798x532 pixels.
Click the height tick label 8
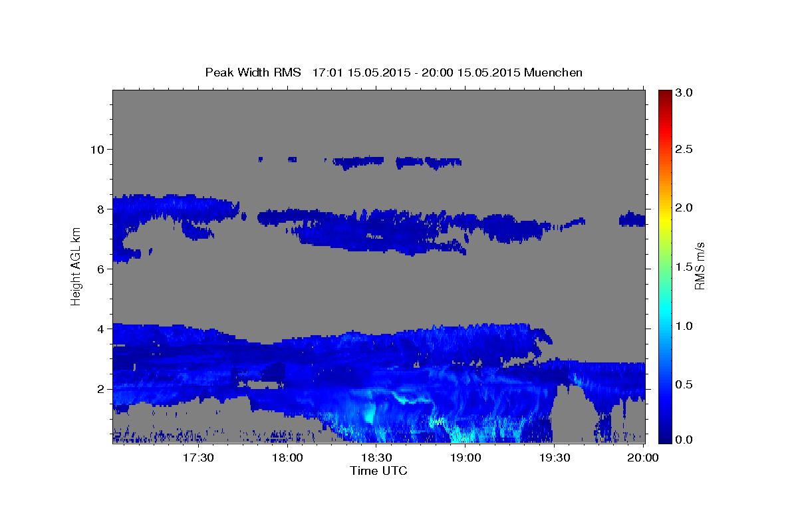[102, 209]
